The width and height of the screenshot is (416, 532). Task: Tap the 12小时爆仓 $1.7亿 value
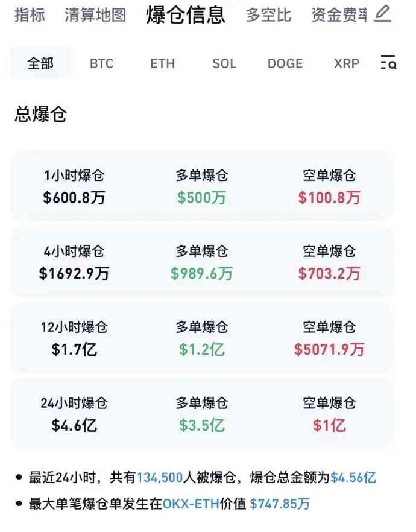point(74,349)
